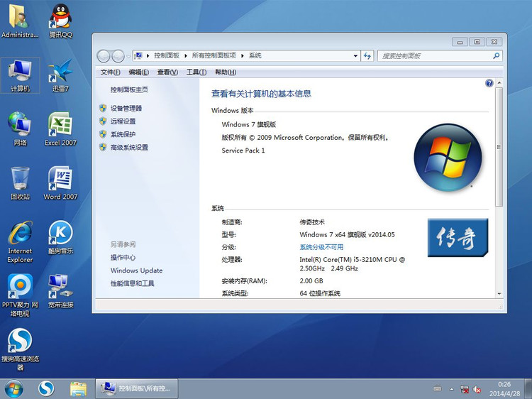
Task: Open Windows Explorer from the taskbar
Action: coord(78,389)
